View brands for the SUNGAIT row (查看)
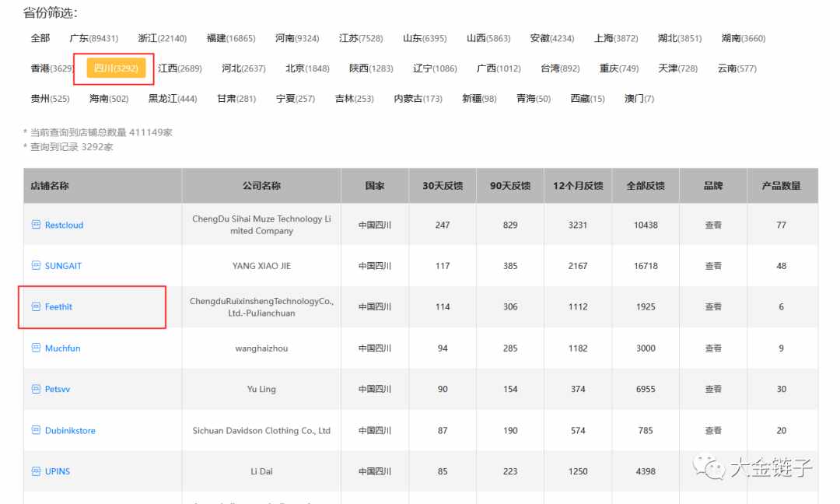 pyautogui.click(x=712, y=266)
